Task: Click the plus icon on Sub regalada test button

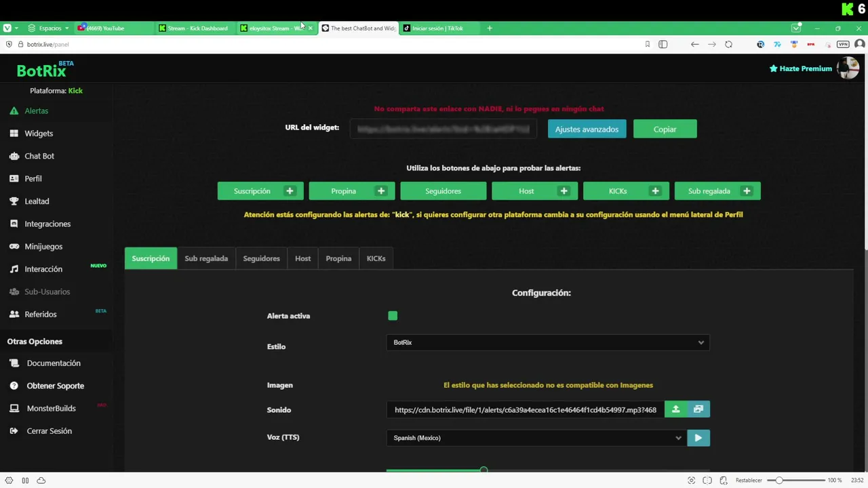Action: click(747, 191)
